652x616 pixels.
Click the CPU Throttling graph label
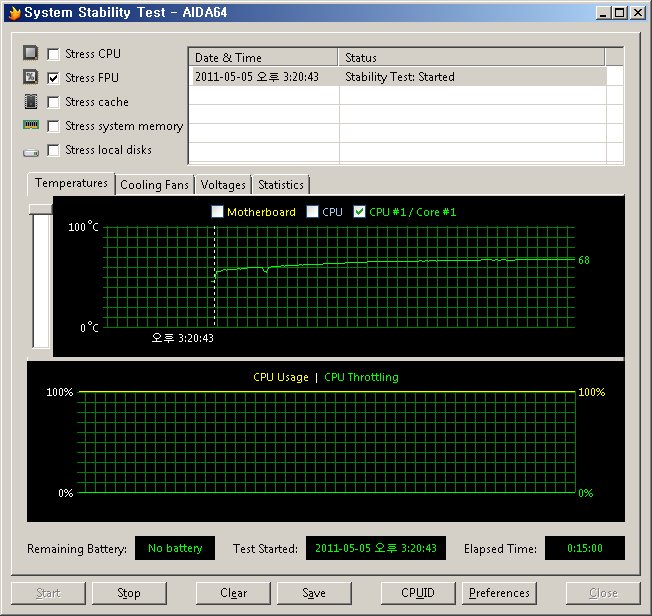coord(361,377)
